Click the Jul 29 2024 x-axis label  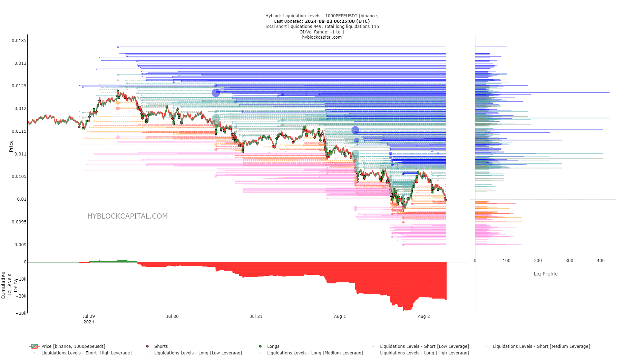[x=89, y=319]
